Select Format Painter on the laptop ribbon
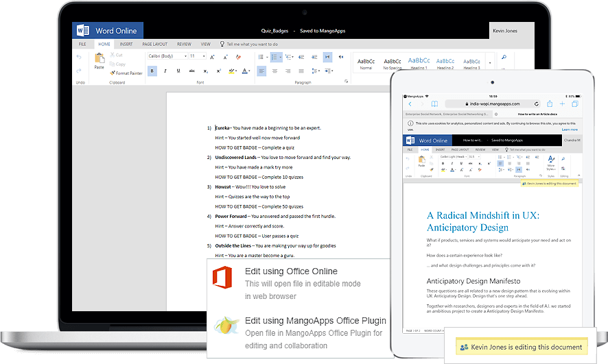The height and width of the screenshot is (364, 608). tap(126, 73)
